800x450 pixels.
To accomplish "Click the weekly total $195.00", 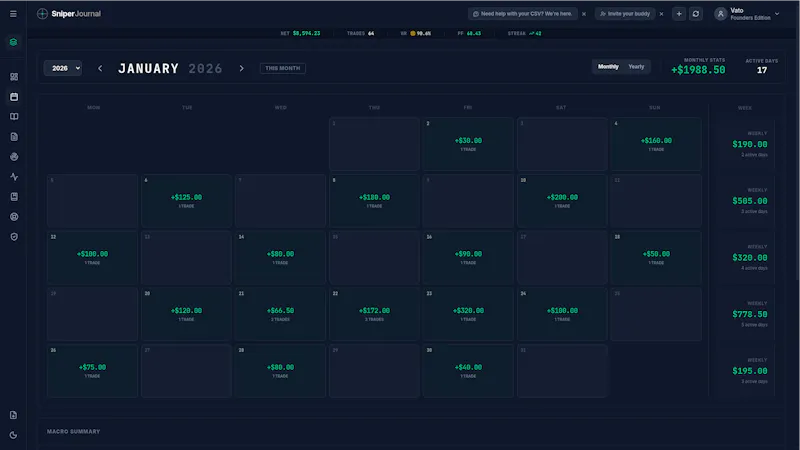I will click(x=749, y=371).
